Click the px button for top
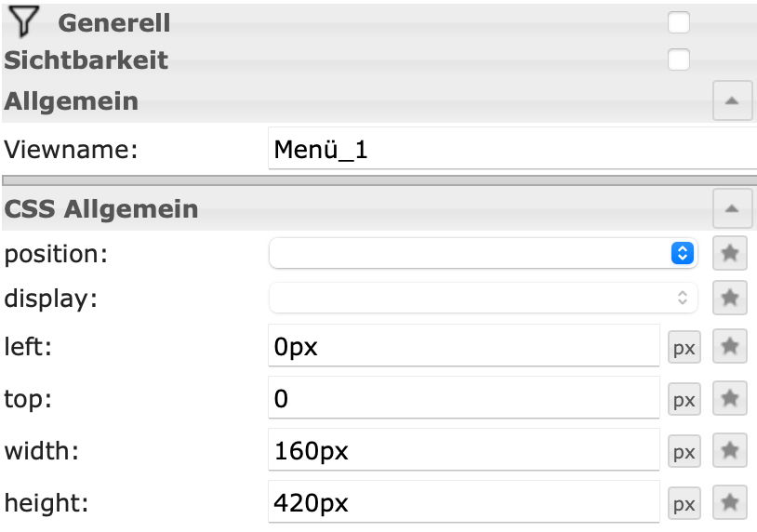This screenshot has width=757, height=532. pyautogui.click(x=684, y=400)
